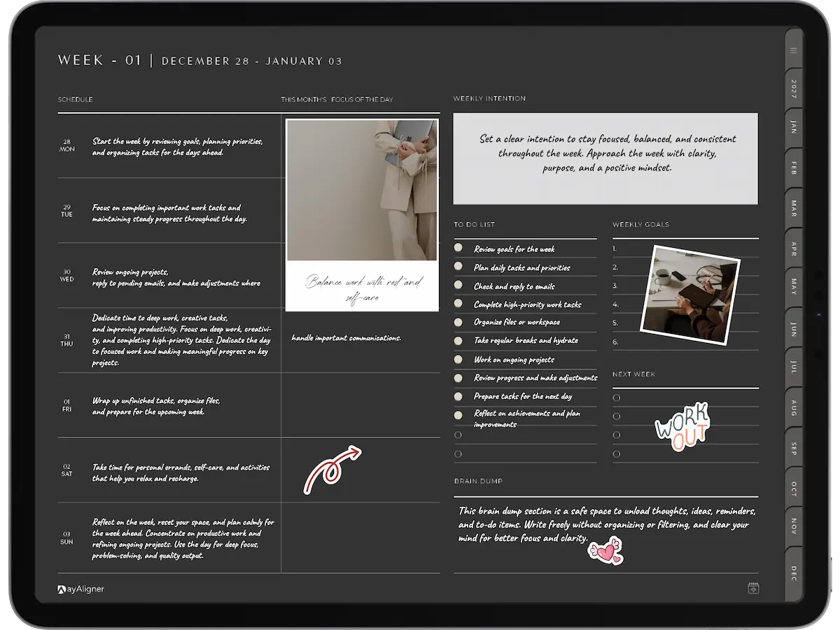Go to the JUL month tab

(x=794, y=367)
